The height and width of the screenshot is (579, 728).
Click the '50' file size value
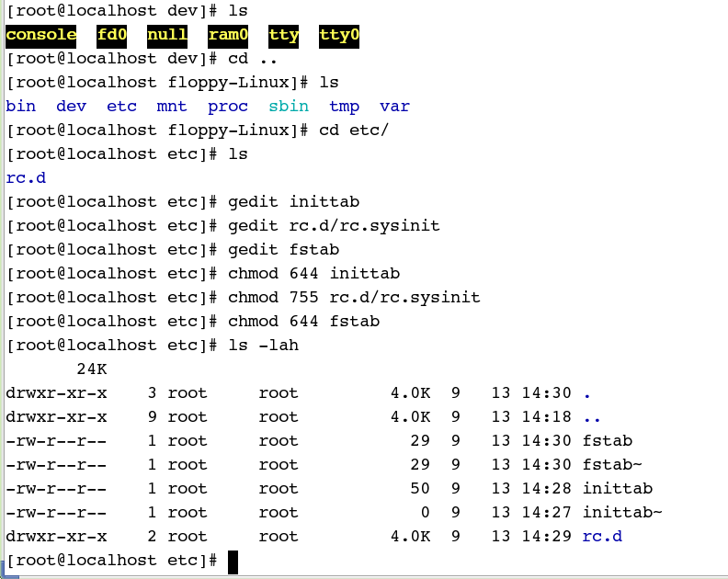coord(420,489)
